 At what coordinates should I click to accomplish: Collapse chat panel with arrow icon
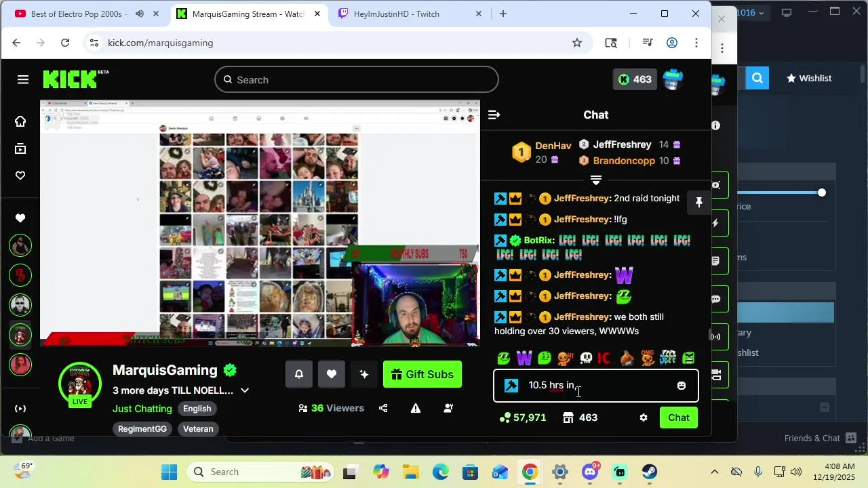click(x=494, y=115)
